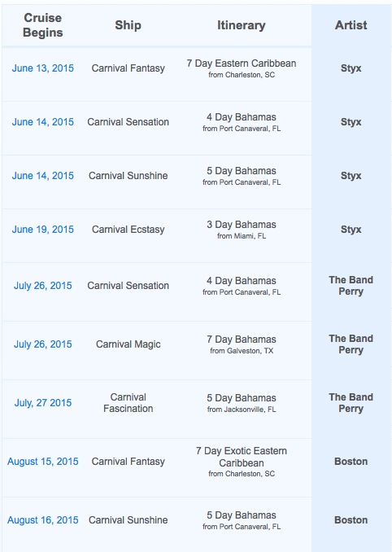Open the August 15, 2015 cruise date
This screenshot has width=392, height=552.
tap(43, 462)
